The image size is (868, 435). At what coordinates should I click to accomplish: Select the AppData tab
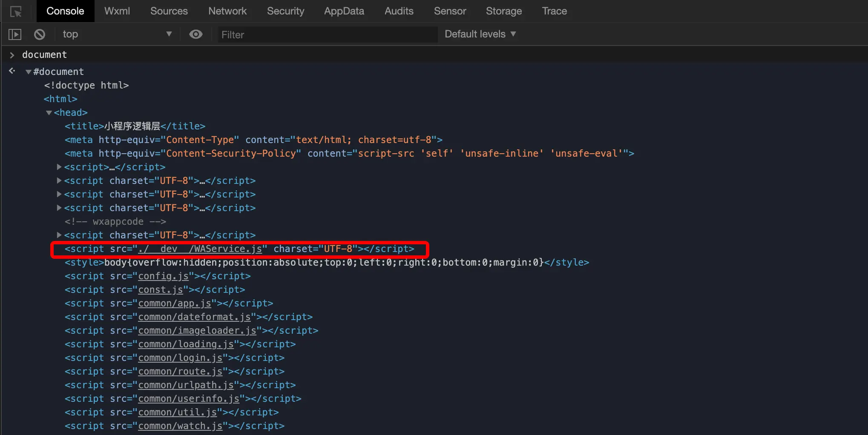pos(344,11)
